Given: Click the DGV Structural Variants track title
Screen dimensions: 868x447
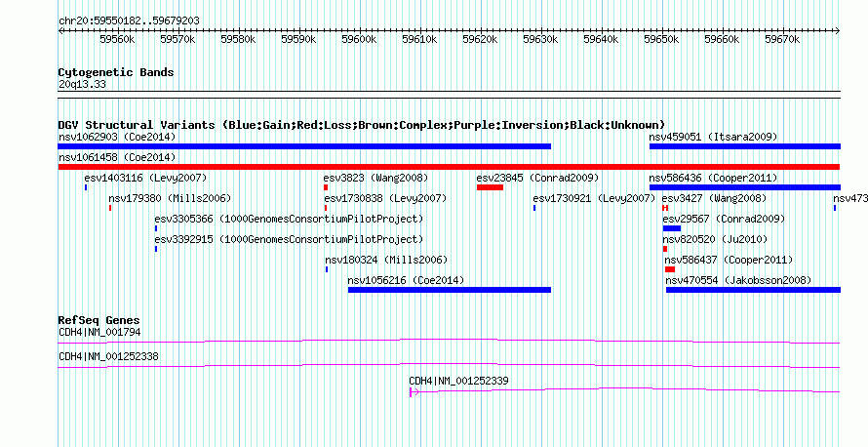Looking at the screenshot, I should click(x=362, y=125).
